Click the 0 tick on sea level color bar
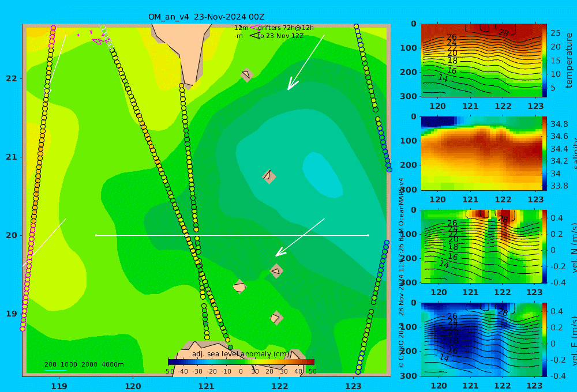The width and height of the screenshot is (577, 392). (x=241, y=371)
